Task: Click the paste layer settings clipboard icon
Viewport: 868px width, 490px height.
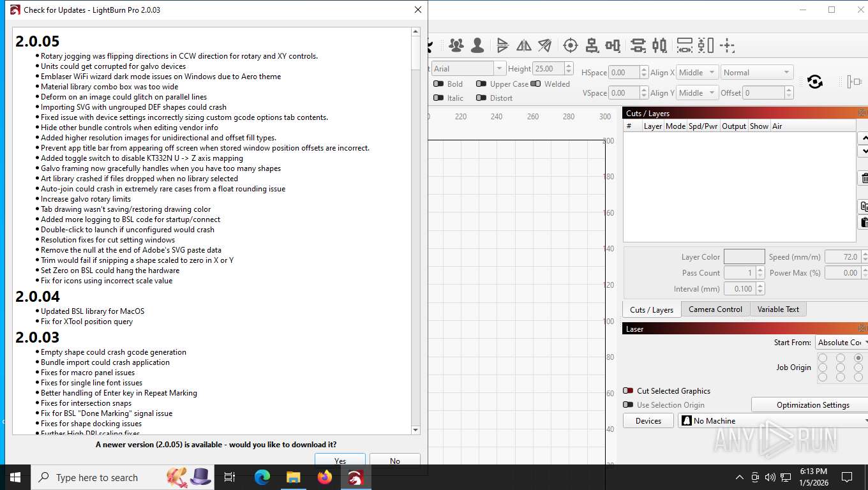Action: tap(864, 222)
